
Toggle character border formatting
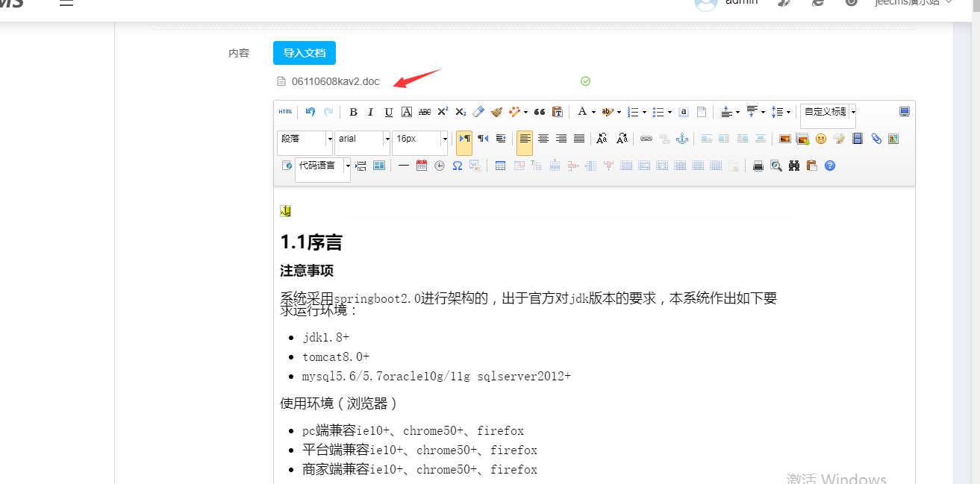click(x=407, y=112)
